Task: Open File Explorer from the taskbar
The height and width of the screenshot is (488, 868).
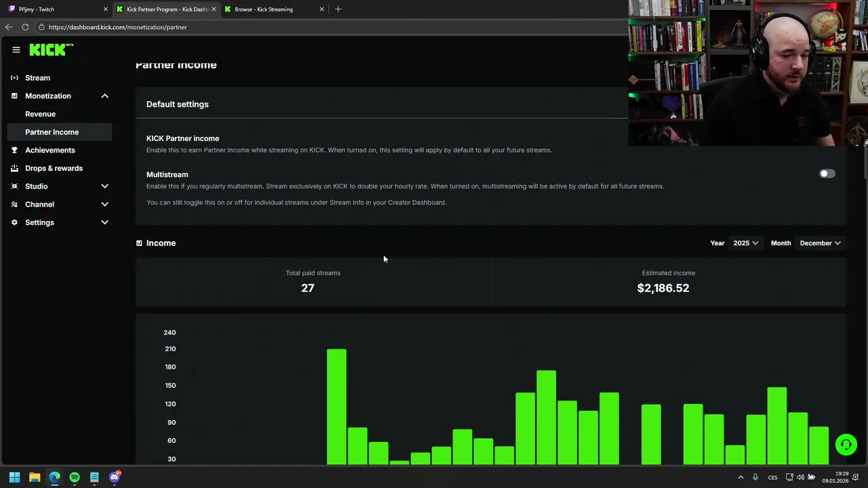Action: pos(35,477)
